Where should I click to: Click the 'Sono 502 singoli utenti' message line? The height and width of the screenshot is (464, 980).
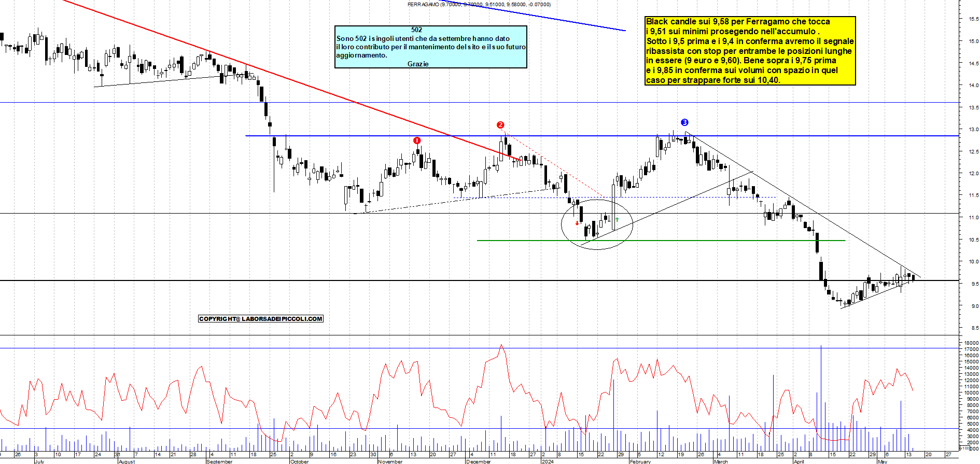(x=423, y=38)
